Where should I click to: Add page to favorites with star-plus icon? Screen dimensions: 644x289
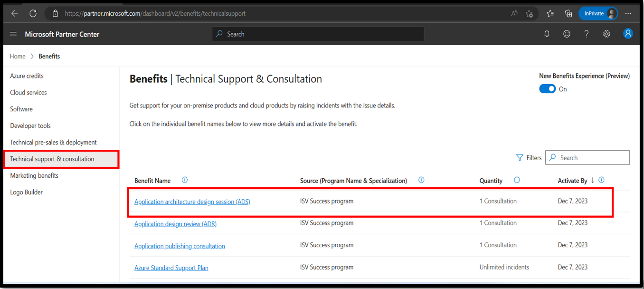click(530, 13)
